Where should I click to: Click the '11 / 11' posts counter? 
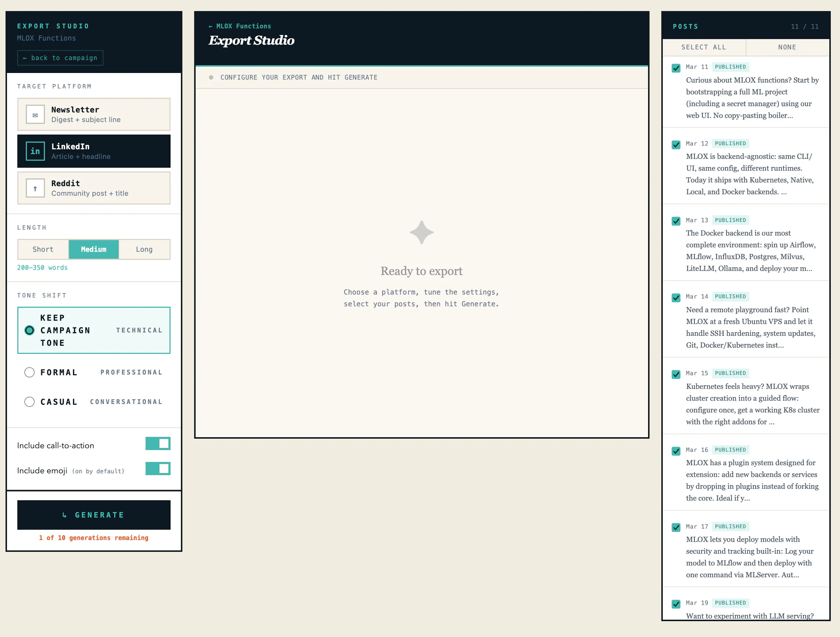pos(805,27)
